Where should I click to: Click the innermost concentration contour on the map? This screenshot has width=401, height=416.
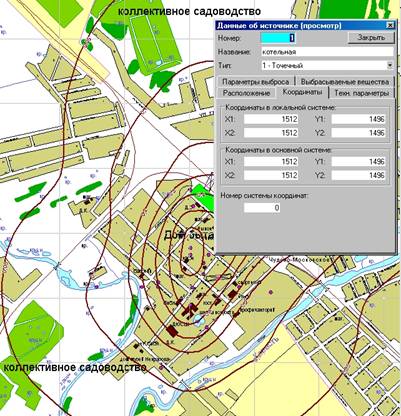click(192, 251)
